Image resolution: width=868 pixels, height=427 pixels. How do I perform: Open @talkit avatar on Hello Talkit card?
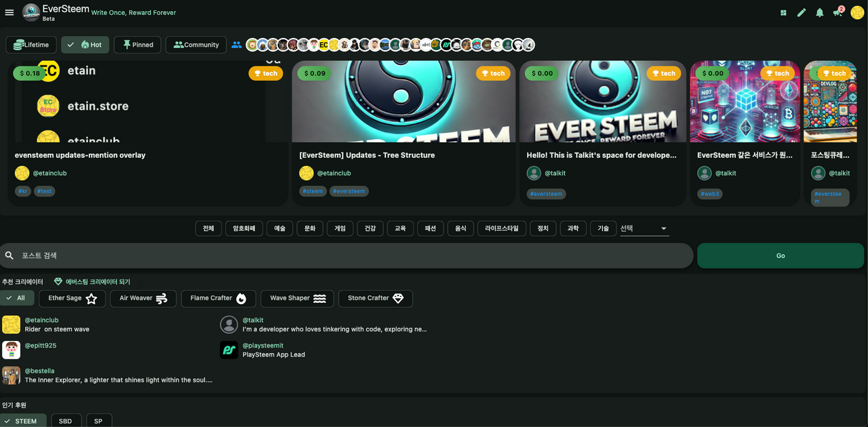pos(534,173)
